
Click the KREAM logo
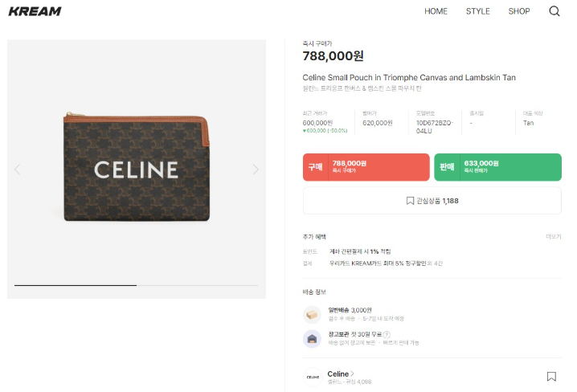pos(35,11)
